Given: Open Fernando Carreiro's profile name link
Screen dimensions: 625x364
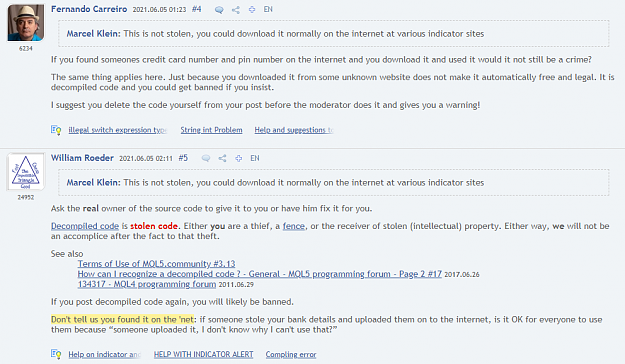Looking at the screenshot, I should [89, 9].
